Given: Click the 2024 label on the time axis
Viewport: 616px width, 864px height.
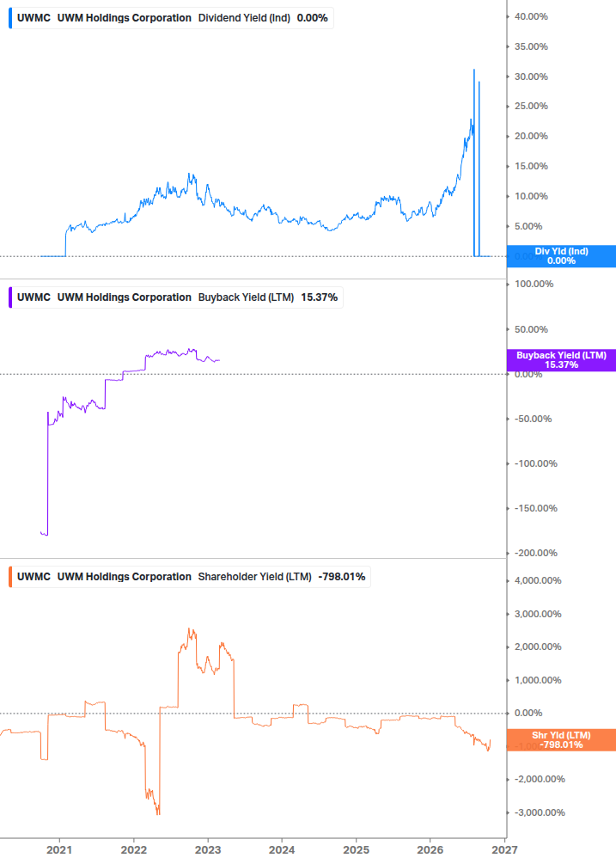Looking at the screenshot, I should point(282,849).
